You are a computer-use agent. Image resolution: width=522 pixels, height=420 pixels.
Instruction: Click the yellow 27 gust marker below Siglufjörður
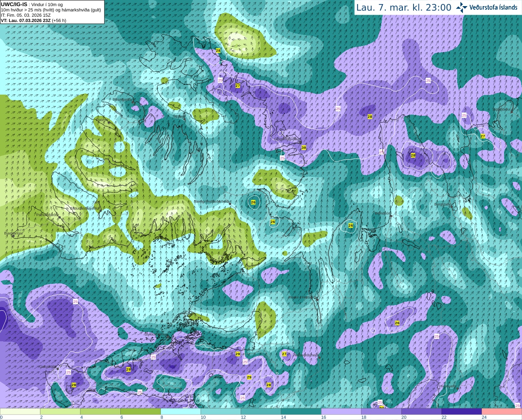483,136
